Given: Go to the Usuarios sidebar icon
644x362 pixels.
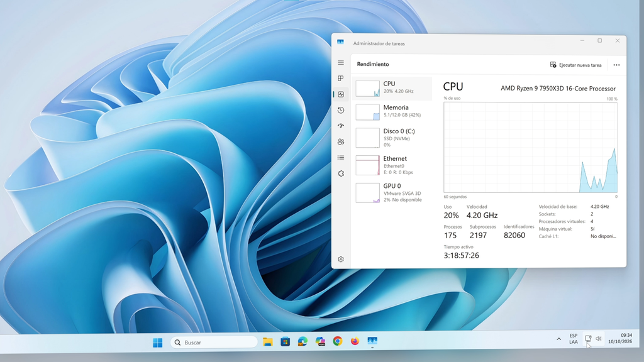Looking at the screenshot, I should [x=341, y=141].
